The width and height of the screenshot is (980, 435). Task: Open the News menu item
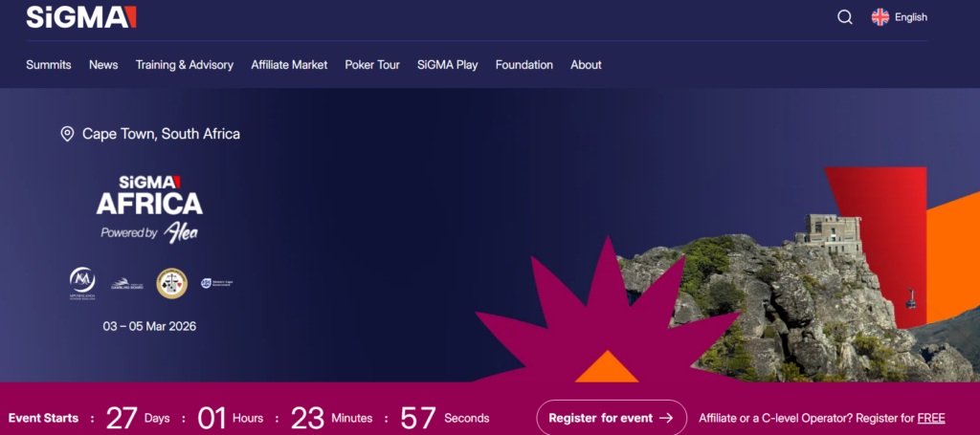point(103,65)
